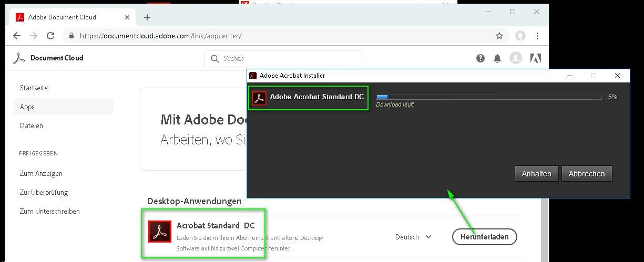Click the back navigation arrow in Chrome

click(16, 36)
